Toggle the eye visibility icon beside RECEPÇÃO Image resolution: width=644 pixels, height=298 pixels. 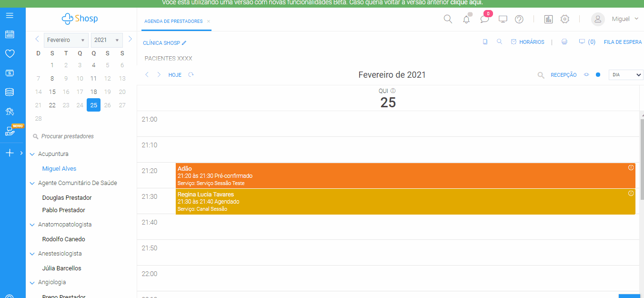pos(587,75)
